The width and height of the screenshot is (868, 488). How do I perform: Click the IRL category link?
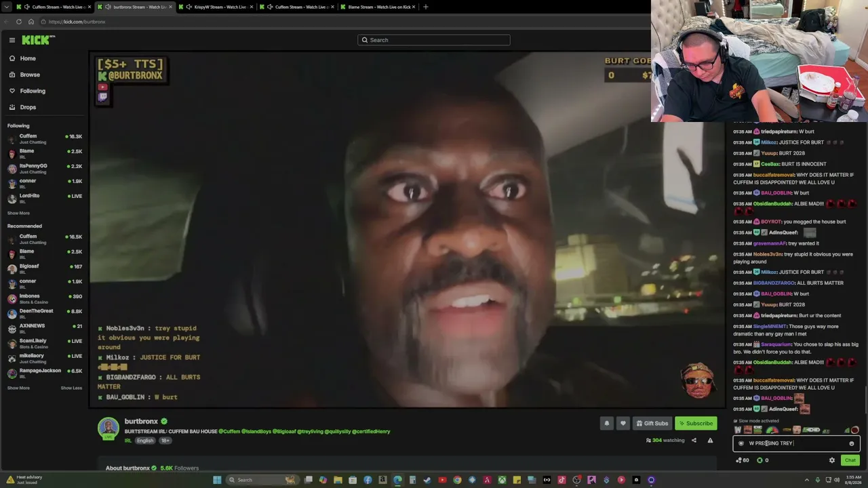128,441
